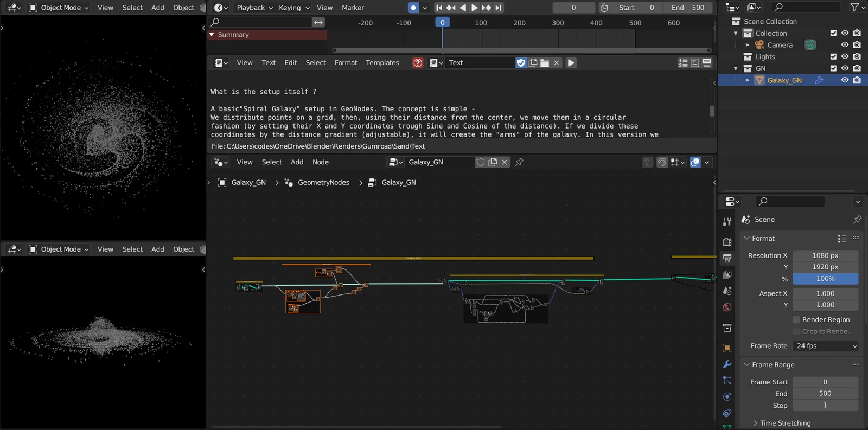
Task: Open the Frame Rate dropdown
Action: (x=826, y=346)
